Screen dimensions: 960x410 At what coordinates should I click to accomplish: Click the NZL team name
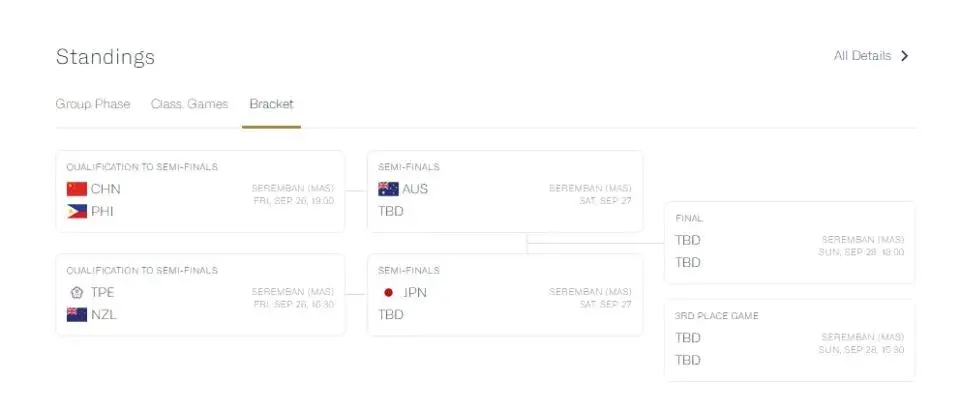click(103, 314)
